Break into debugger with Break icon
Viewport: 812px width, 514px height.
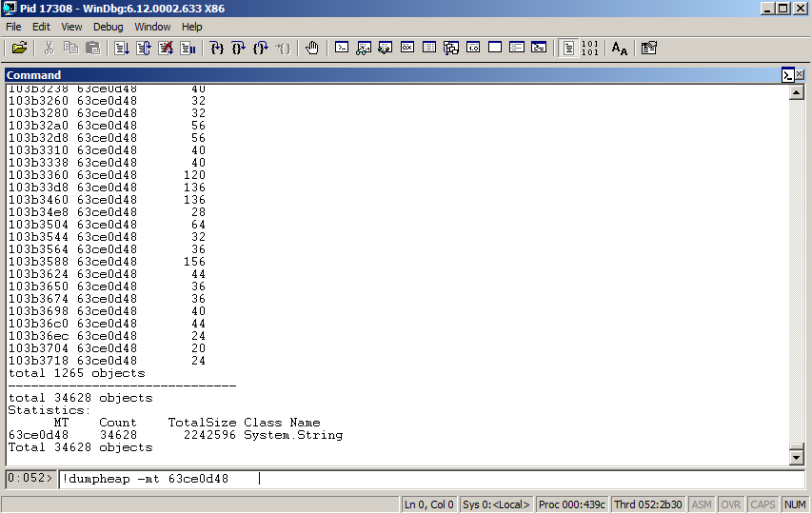point(188,49)
